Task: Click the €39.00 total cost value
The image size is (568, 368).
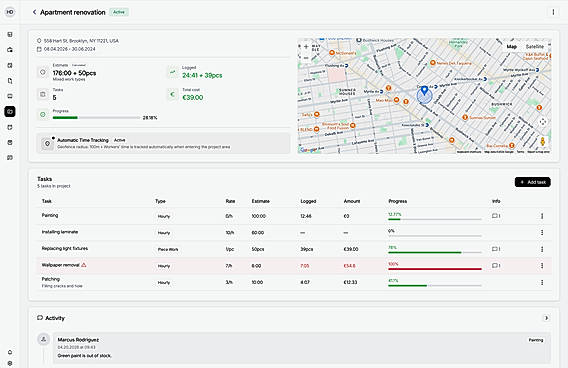Action: click(193, 97)
